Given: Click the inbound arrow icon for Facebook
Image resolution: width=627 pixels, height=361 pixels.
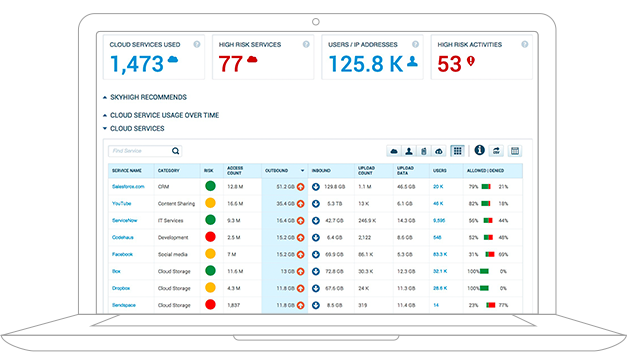Looking at the screenshot, I should pos(316,254).
